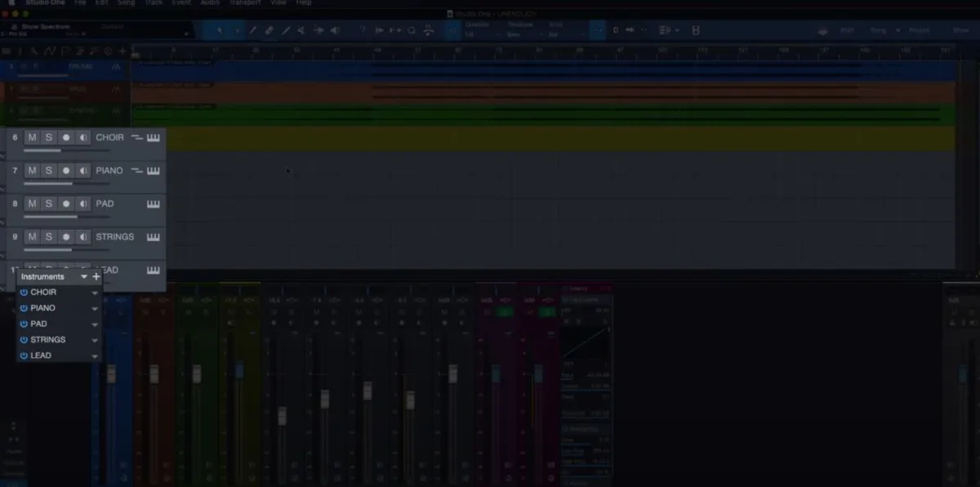
Task: Open the Song menu in menu bar
Action: coord(126,3)
